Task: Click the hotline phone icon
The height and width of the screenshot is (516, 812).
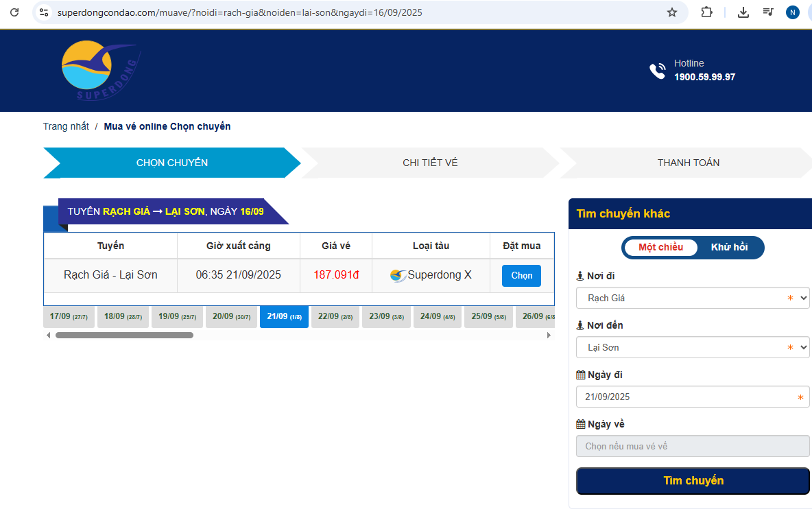Action: click(x=657, y=71)
